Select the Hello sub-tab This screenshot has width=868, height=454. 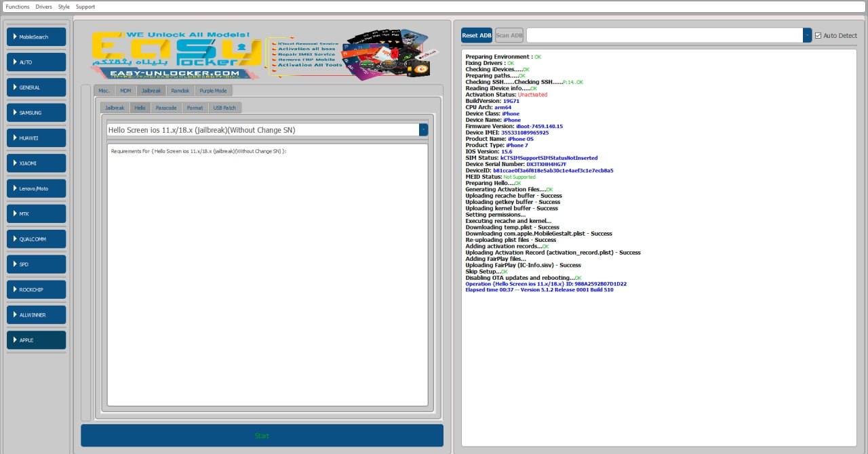coord(140,108)
